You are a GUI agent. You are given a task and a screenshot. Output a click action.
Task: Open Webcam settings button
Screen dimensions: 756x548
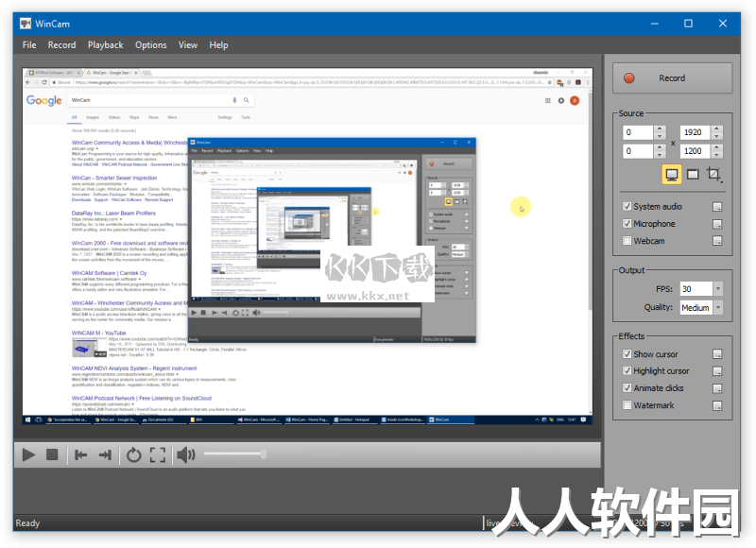coord(717,241)
